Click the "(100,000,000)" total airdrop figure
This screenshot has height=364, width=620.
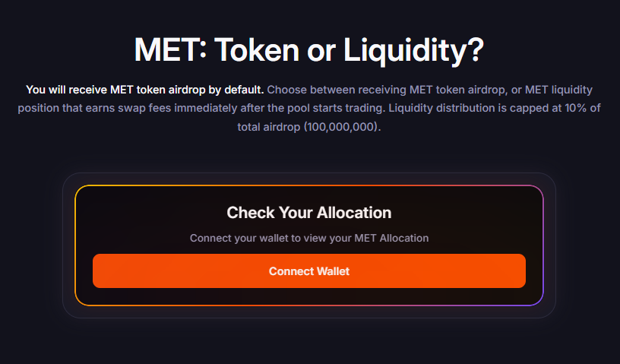coord(341,126)
